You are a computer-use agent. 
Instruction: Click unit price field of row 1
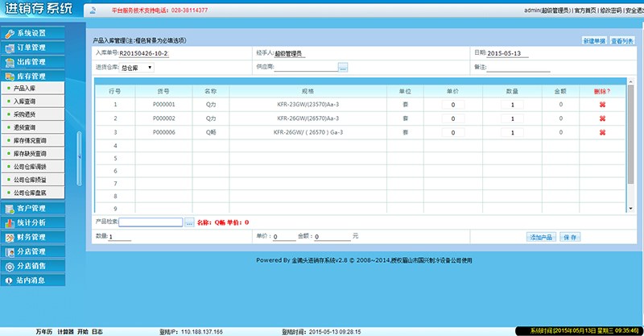[453, 105]
